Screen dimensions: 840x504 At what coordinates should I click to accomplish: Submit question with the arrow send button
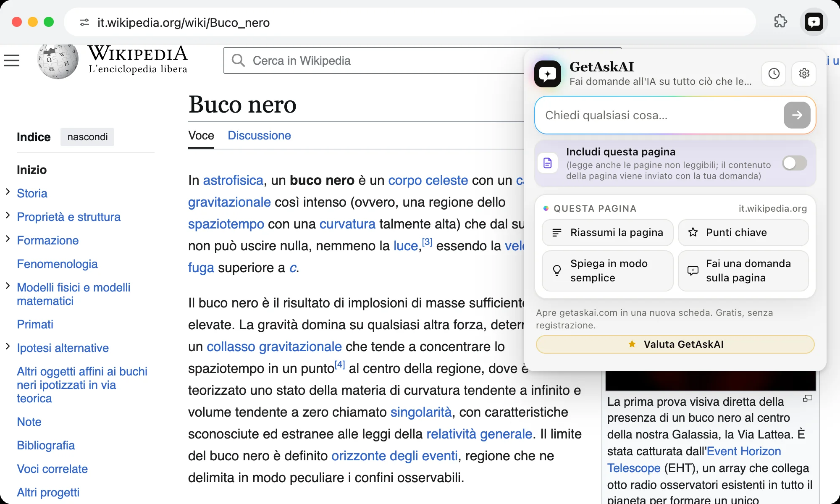point(797,115)
